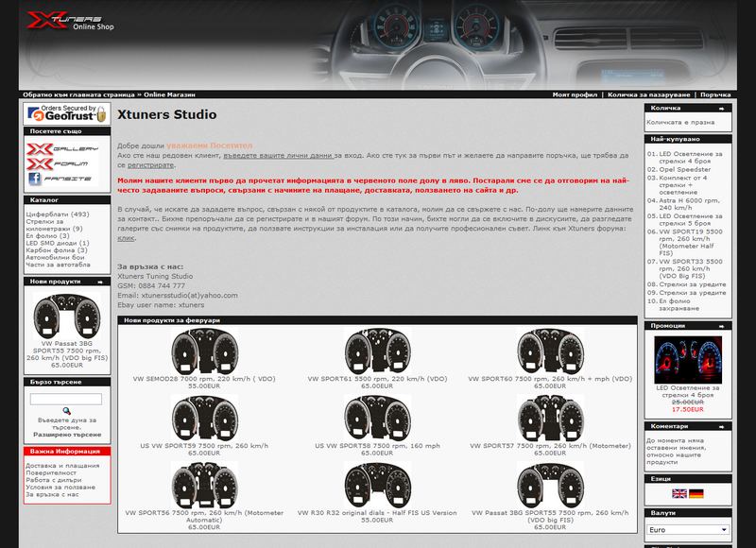Open Работа с дилъри link
The width and height of the screenshot is (756, 548).
pyautogui.click(x=54, y=480)
